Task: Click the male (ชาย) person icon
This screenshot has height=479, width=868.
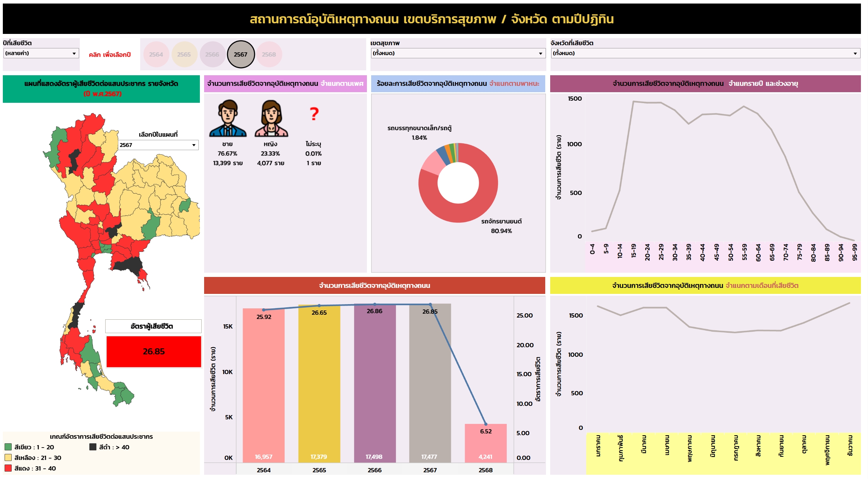Action: [x=228, y=118]
